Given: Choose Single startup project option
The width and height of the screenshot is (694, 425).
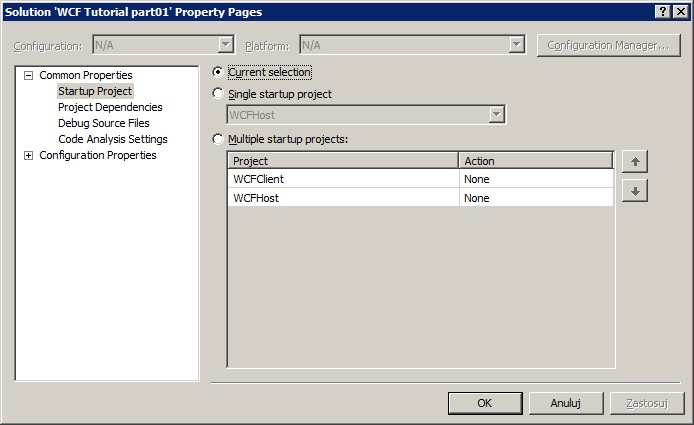Looking at the screenshot, I should click(219, 94).
